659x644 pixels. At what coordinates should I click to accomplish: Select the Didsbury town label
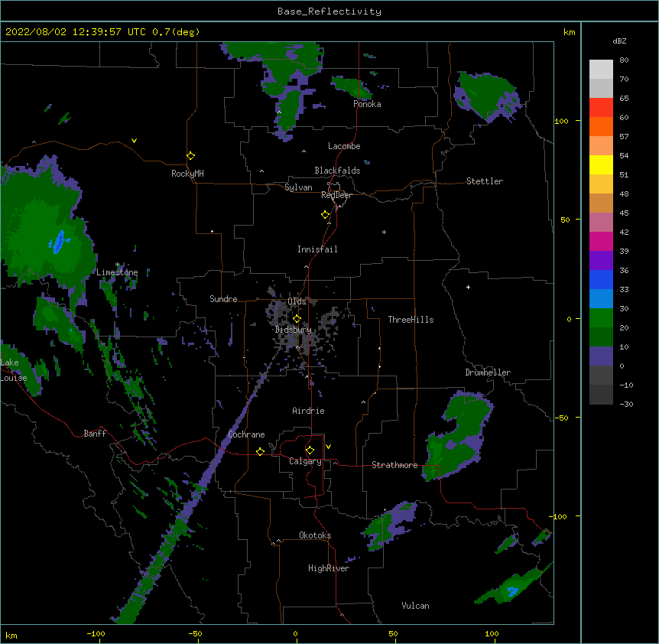(293, 330)
